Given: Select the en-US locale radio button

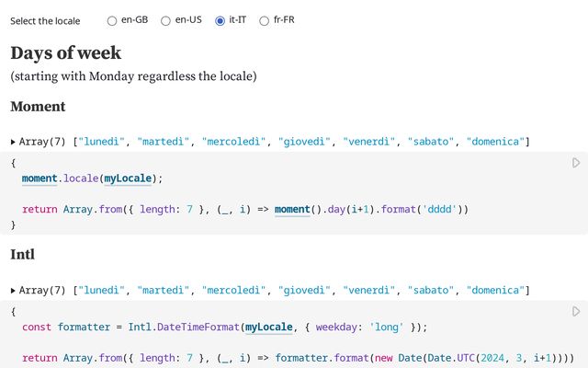Looking at the screenshot, I should tap(165, 20).
